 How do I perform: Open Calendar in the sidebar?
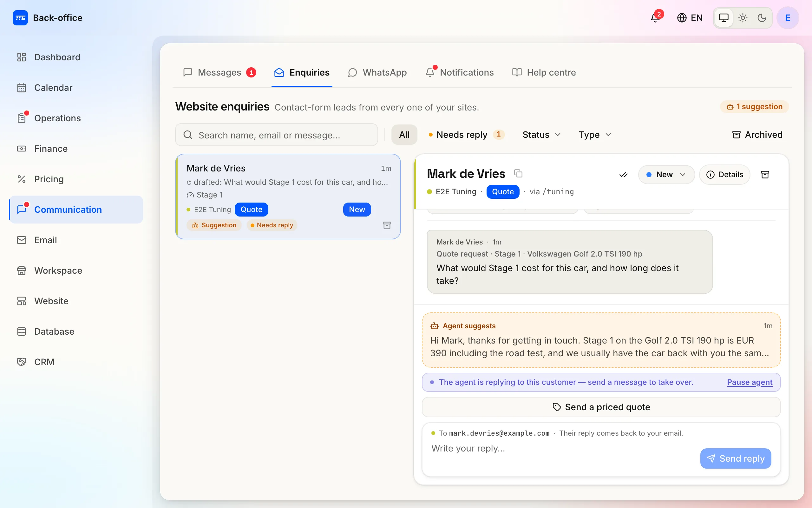pos(76,88)
